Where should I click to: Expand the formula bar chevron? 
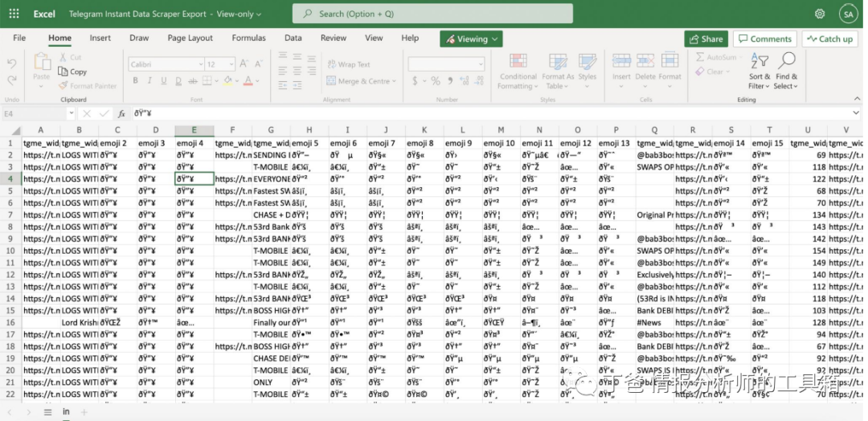point(856,112)
